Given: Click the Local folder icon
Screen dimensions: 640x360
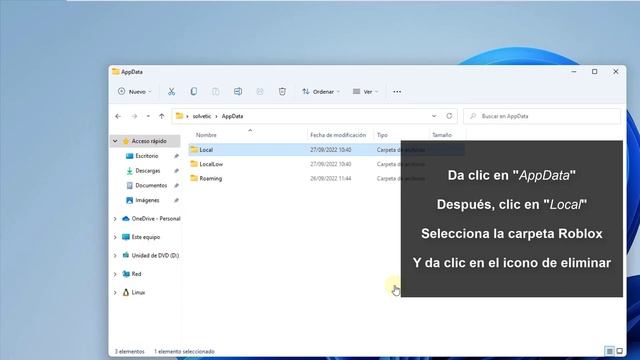Looking at the screenshot, I should [194, 149].
